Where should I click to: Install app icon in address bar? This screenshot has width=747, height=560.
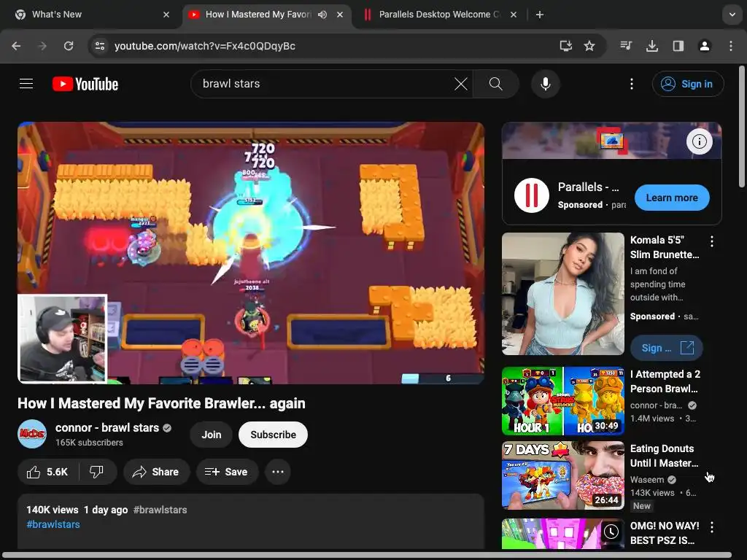point(565,46)
